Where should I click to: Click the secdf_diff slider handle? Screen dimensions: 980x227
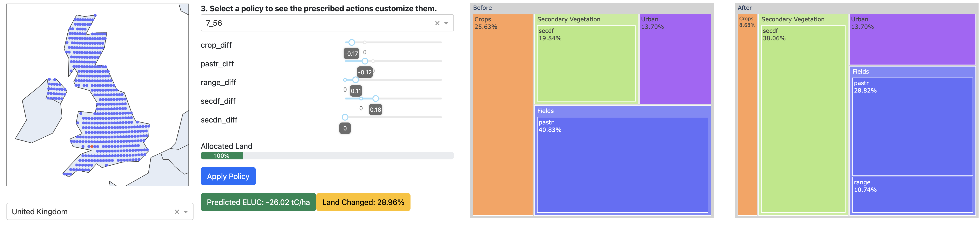376,99
